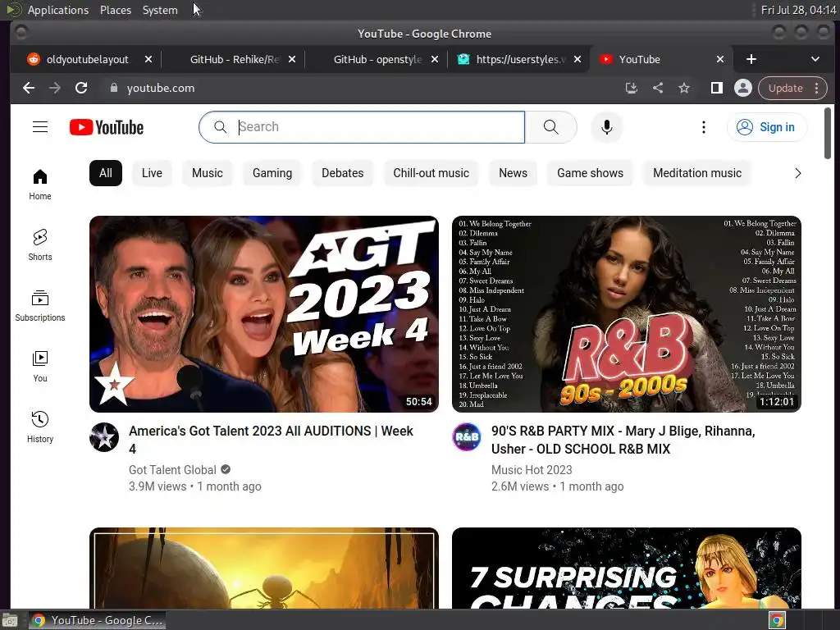Click YouTube window in taskbar
The height and width of the screenshot is (630, 840).
point(97,620)
